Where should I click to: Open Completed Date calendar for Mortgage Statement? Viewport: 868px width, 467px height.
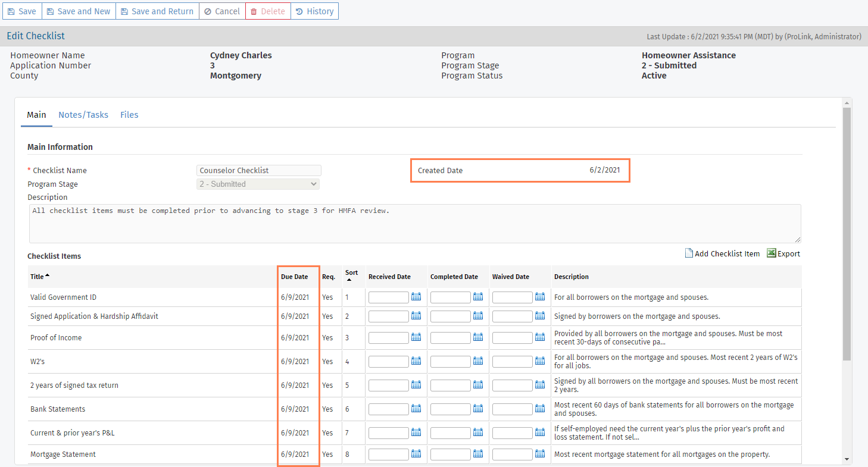pyautogui.click(x=478, y=454)
